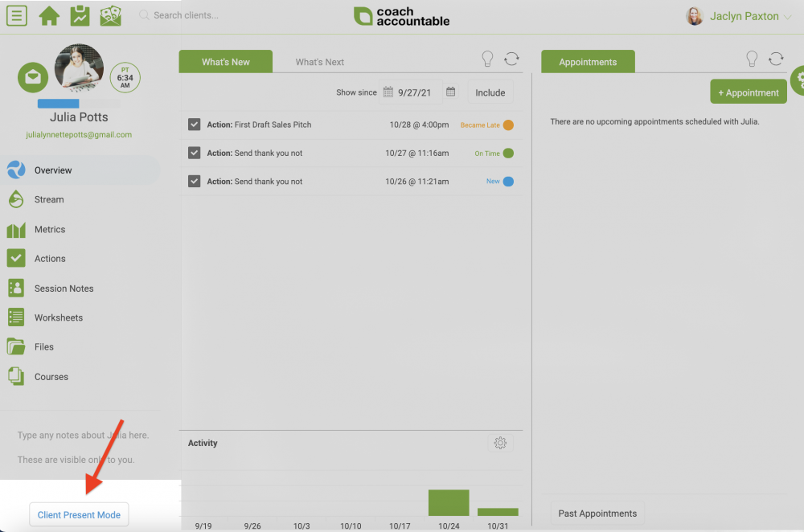Click the 10/31 activity bar
Screen dimensions: 804x532
click(x=498, y=512)
